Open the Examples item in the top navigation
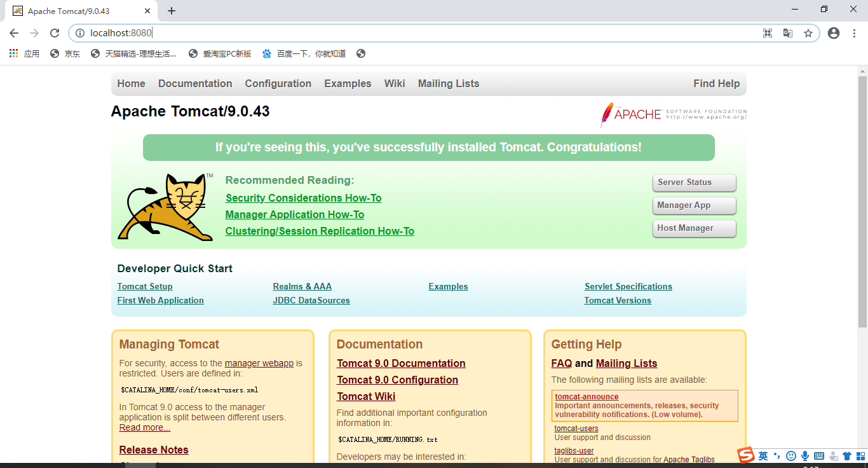 (x=348, y=84)
